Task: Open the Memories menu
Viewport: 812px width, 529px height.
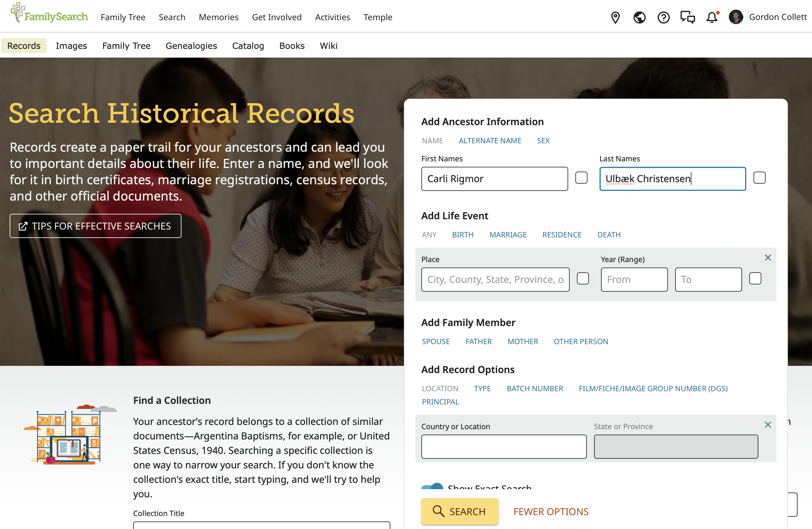Action: [x=218, y=17]
